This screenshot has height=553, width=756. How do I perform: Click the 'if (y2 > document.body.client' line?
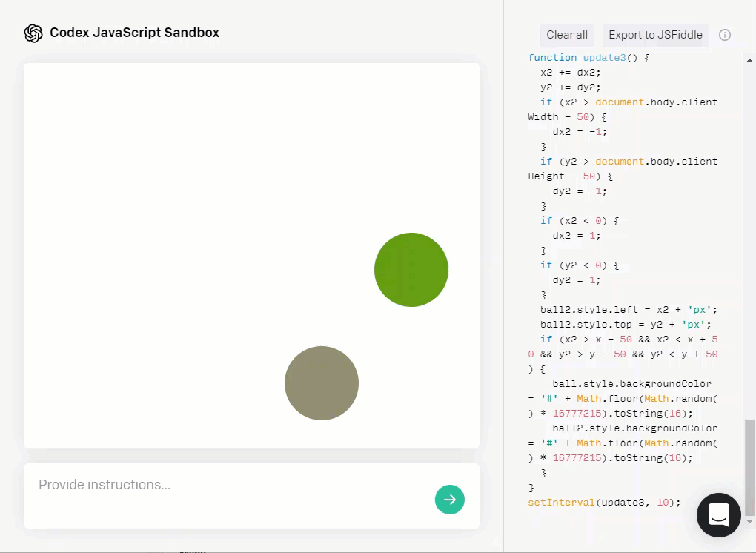[629, 162]
